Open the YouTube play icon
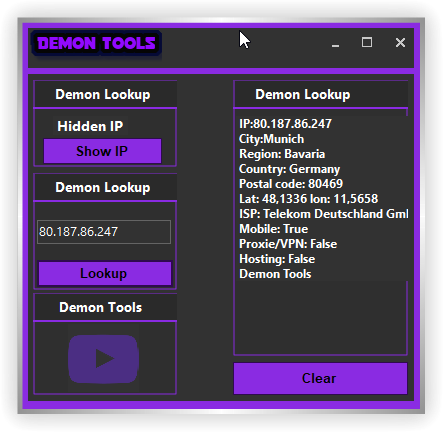This screenshot has height=432, width=443. 104,359
